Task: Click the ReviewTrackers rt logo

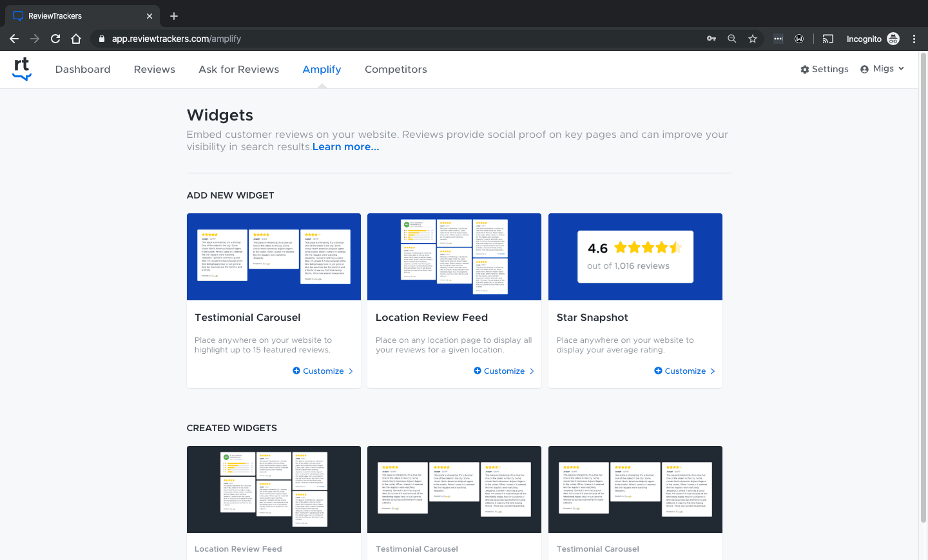Action: pos(21,69)
